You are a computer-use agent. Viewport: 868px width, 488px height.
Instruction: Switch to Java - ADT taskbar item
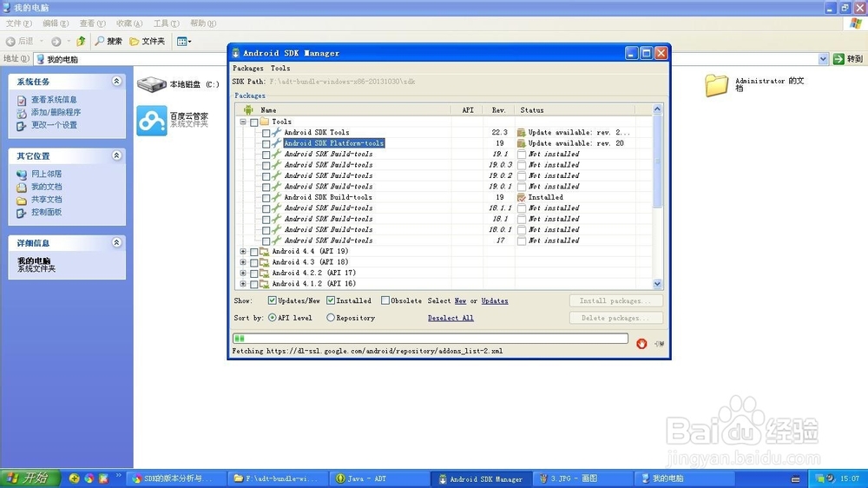[x=379, y=478]
